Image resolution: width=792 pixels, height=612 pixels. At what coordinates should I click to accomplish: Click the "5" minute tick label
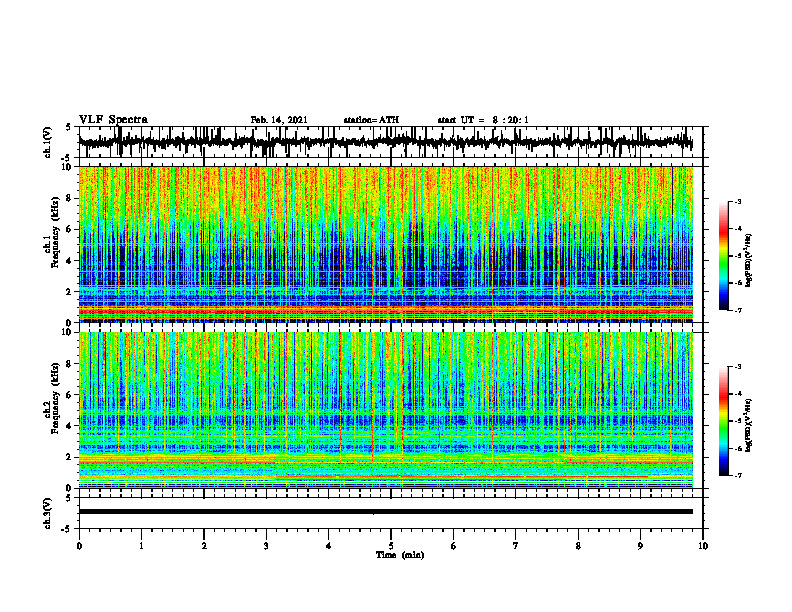391,546
